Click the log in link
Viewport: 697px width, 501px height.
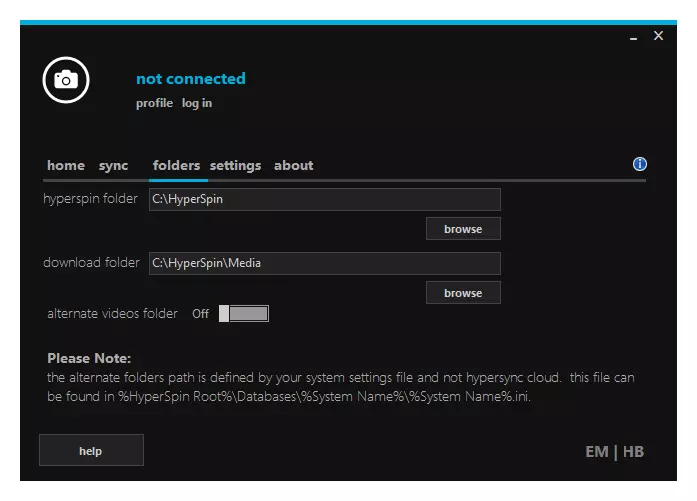coord(197,103)
